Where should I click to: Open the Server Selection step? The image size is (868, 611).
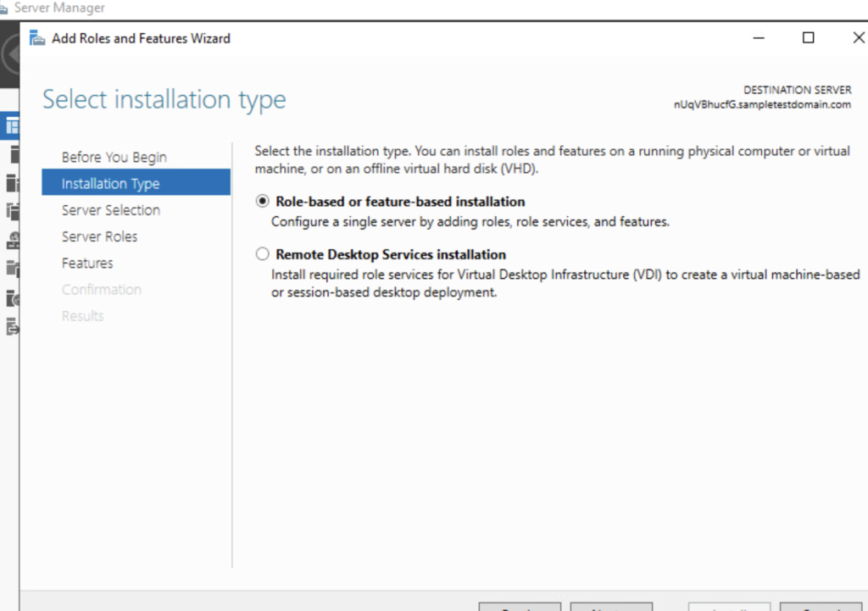pyautogui.click(x=109, y=209)
